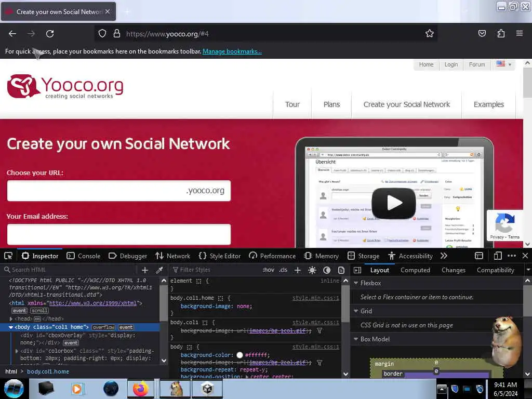Select body.col1.home in the breadcrumb

coord(48,371)
